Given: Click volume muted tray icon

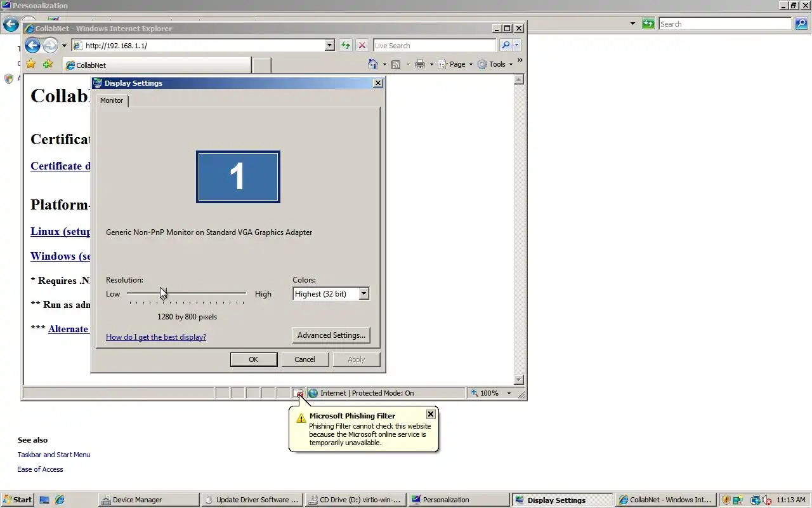Looking at the screenshot, I should [766, 500].
